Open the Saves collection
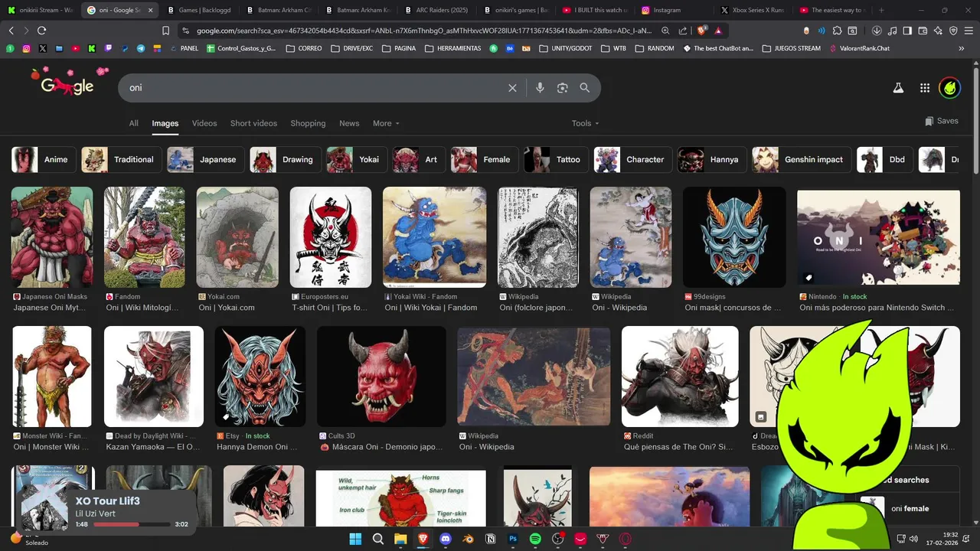Image resolution: width=980 pixels, height=551 pixels. (x=941, y=121)
